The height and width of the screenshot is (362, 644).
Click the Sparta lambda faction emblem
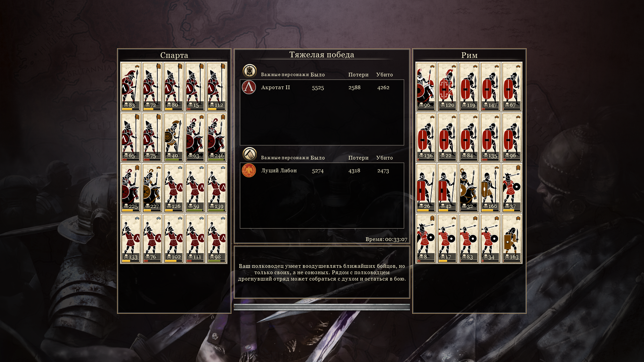pos(249,87)
